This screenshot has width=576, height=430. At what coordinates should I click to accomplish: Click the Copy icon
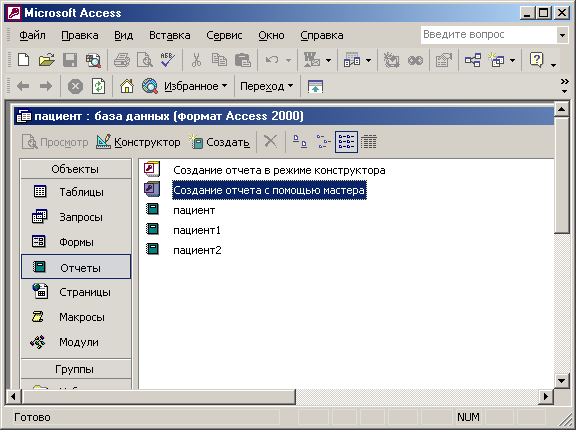(x=219, y=60)
